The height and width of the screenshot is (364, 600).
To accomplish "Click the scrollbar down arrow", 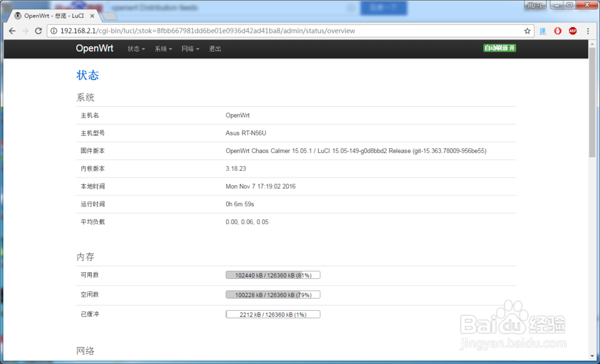I will (x=592, y=357).
